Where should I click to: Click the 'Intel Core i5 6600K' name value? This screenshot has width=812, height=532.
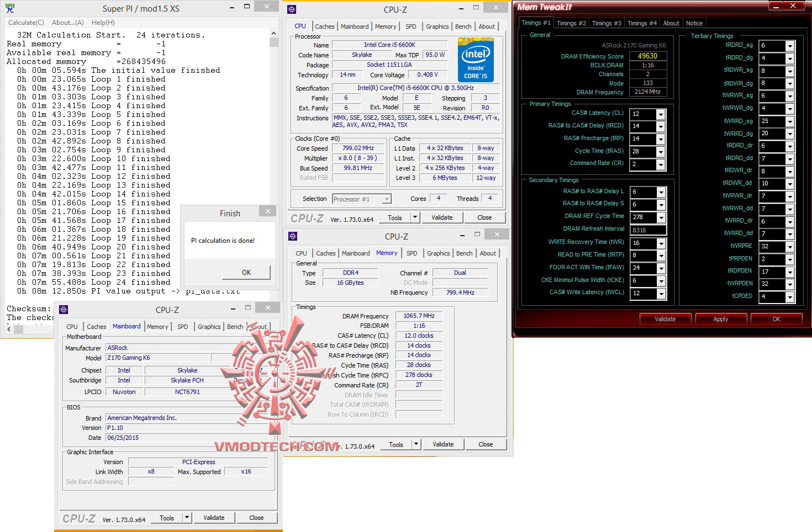click(389, 45)
